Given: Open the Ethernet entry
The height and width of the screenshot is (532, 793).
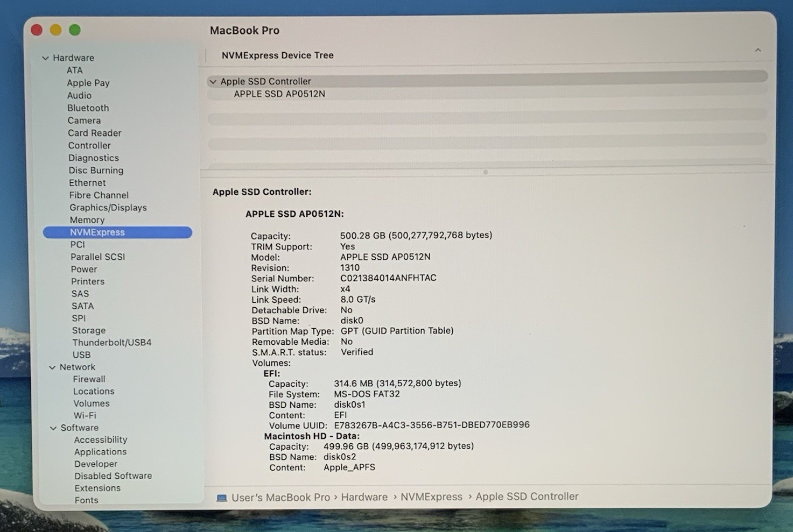Looking at the screenshot, I should pos(87,182).
